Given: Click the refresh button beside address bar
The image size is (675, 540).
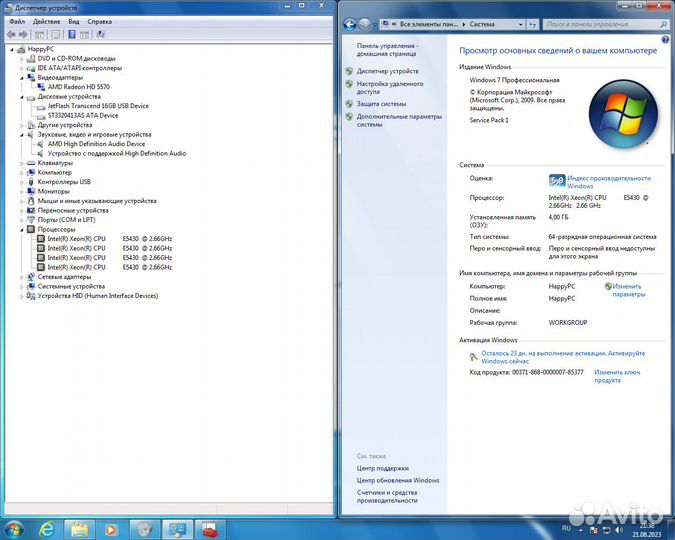Looking at the screenshot, I should click(533, 25).
